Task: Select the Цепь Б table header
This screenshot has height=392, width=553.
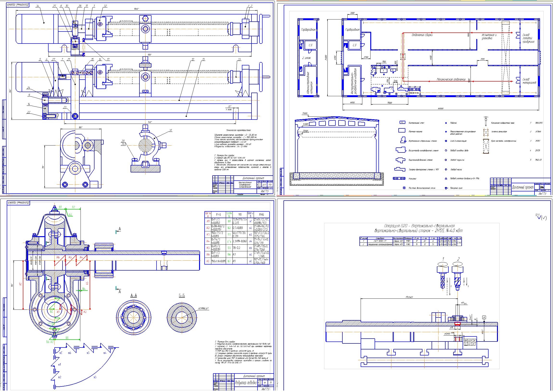Action: point(229,214)
